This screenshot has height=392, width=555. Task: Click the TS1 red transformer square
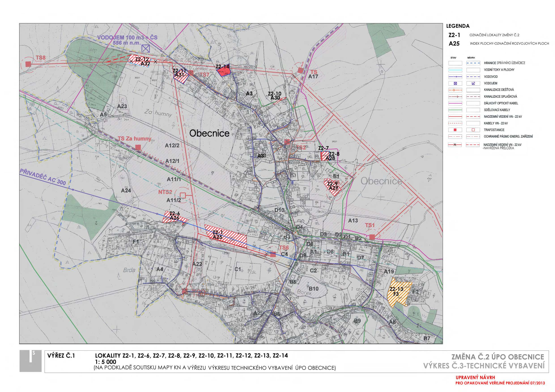[x=372, y=237]
